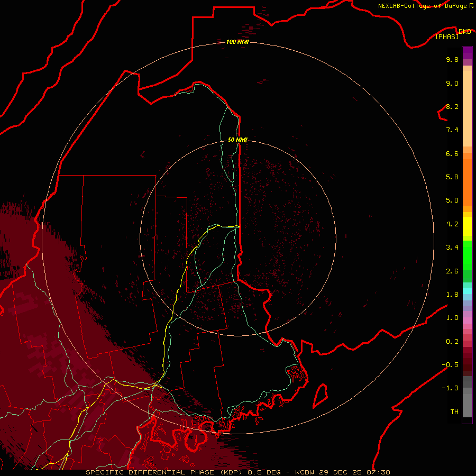Click the -1.3 legend value
476x476 pixels.
(x=450, y=388)
